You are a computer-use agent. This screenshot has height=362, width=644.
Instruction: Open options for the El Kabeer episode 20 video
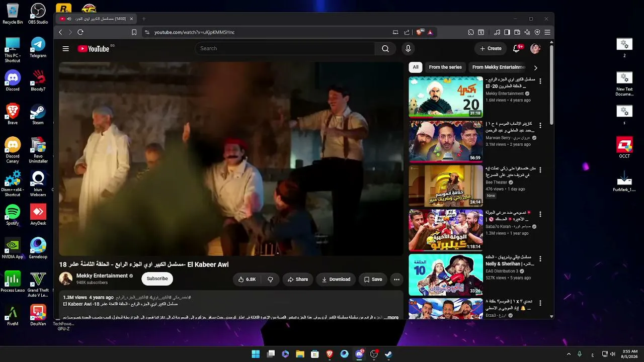[540, 81]
